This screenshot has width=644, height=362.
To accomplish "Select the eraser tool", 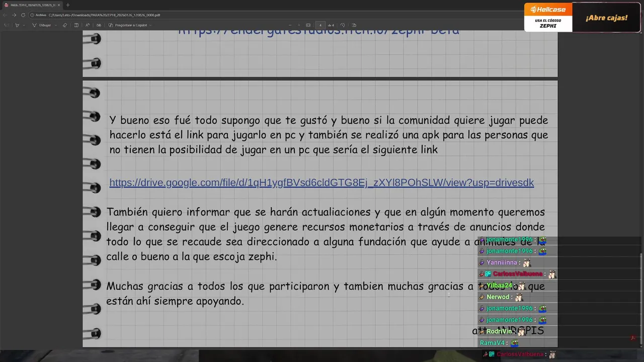I will 64,25.
